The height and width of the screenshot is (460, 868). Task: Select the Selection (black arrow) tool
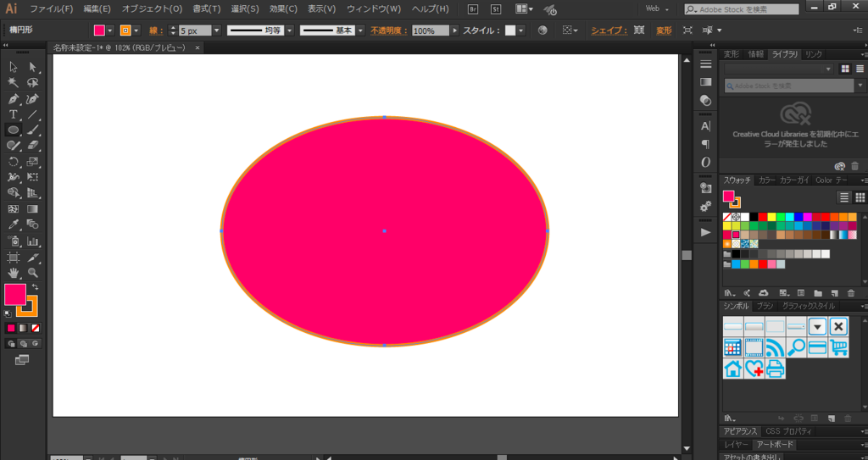(14, 67)
